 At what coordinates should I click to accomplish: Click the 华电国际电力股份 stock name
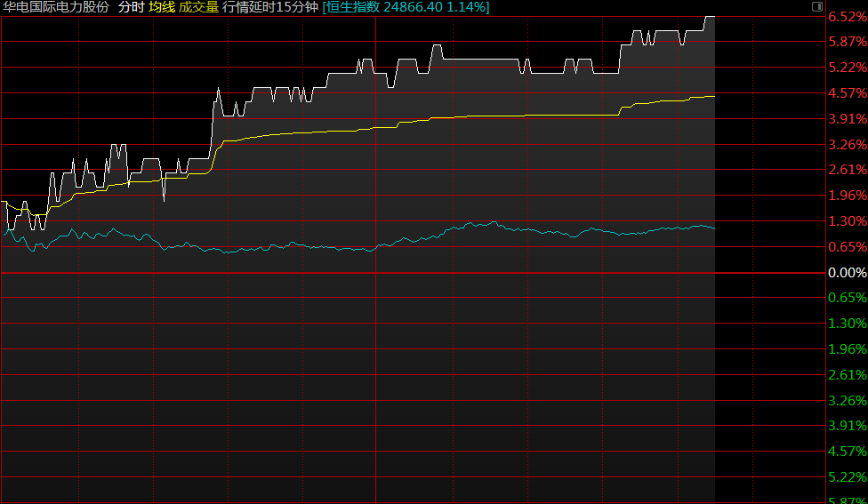click(x=56, y=7)
